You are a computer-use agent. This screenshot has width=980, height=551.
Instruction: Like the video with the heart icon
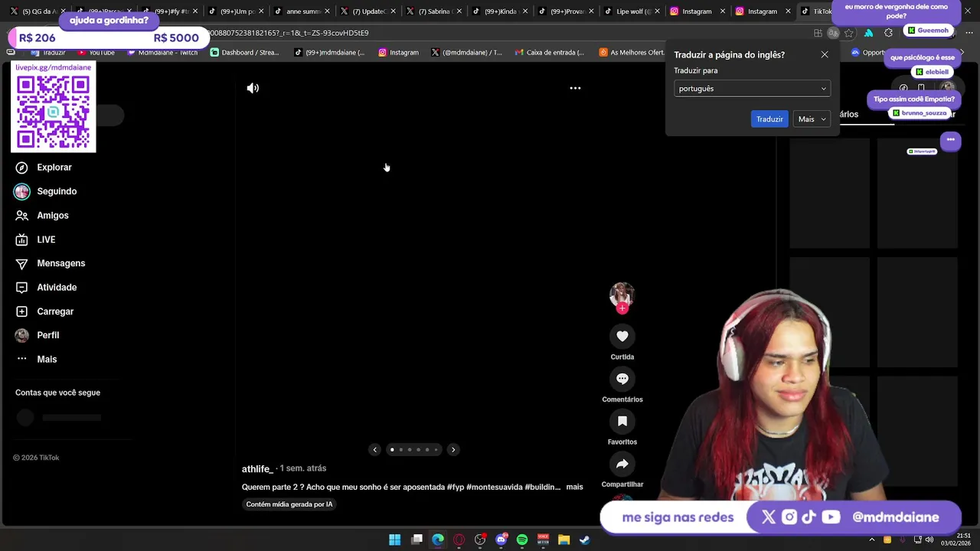pos(622,336)
